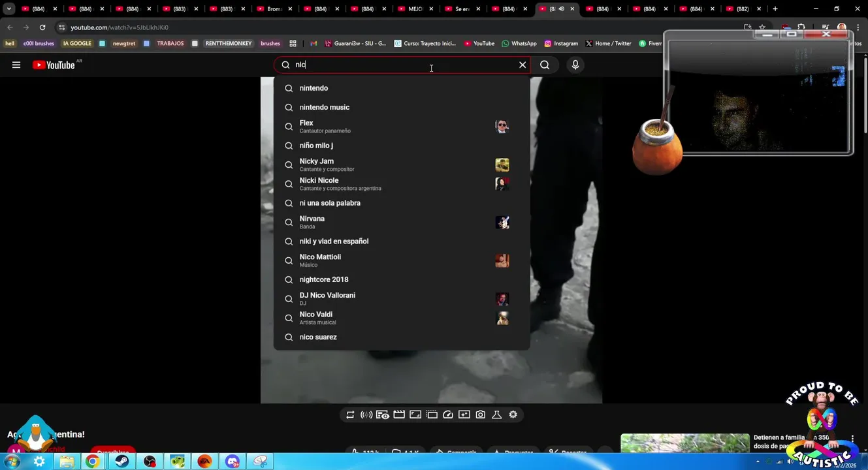
Task: Open the Guarani3w SIU bookmark
Action: (356, 44)
